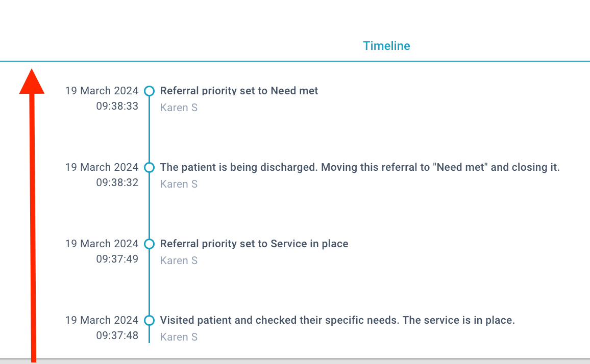
Task: Click Karen S under the Visited patient note
Action: point(179,336)
